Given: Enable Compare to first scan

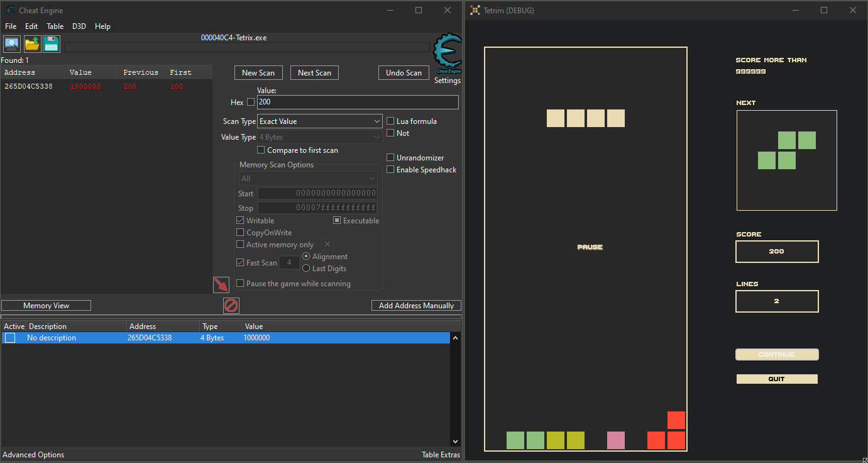Looking at the screenshot, I should click(261, 150).
